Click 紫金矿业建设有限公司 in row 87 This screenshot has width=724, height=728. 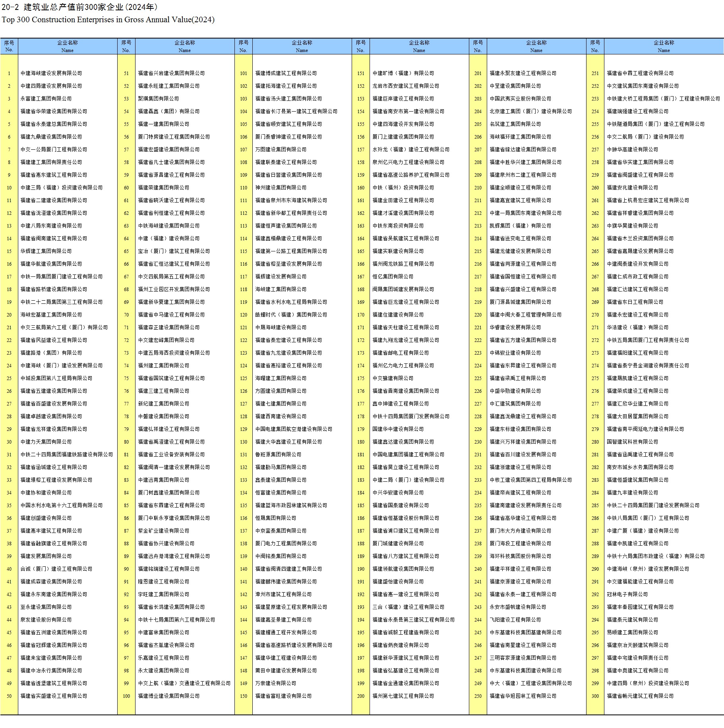pos(163,531)
